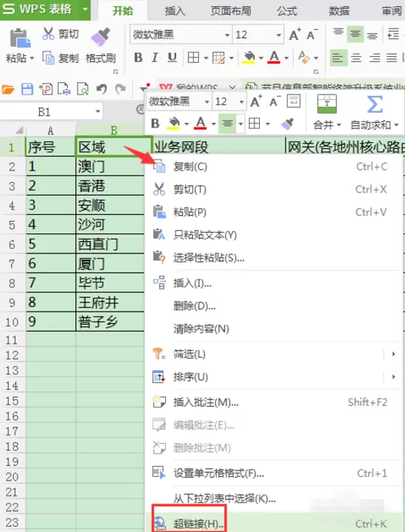Click the mini toolbar format painter icon
The width and height of the screenshot is (405, 532).
coord(287,123)
